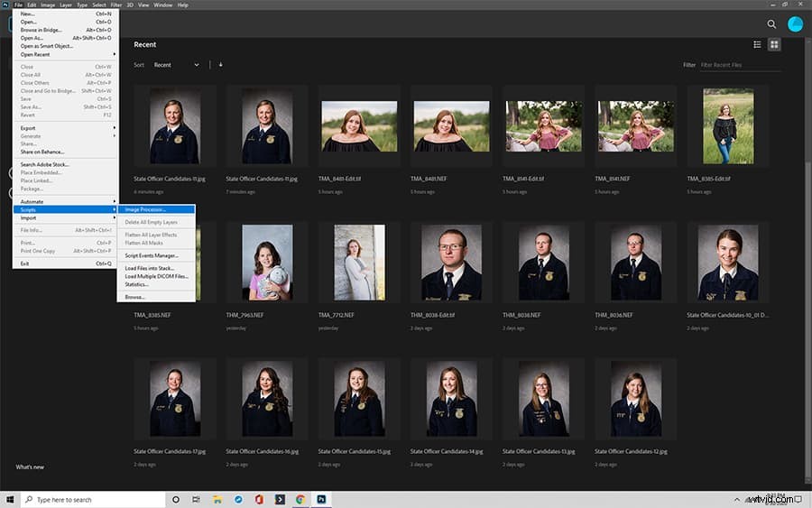This screenshot has height=508, width=812.
Task: Switch to grid thumbnail view icon
Action: coord(774,44)
